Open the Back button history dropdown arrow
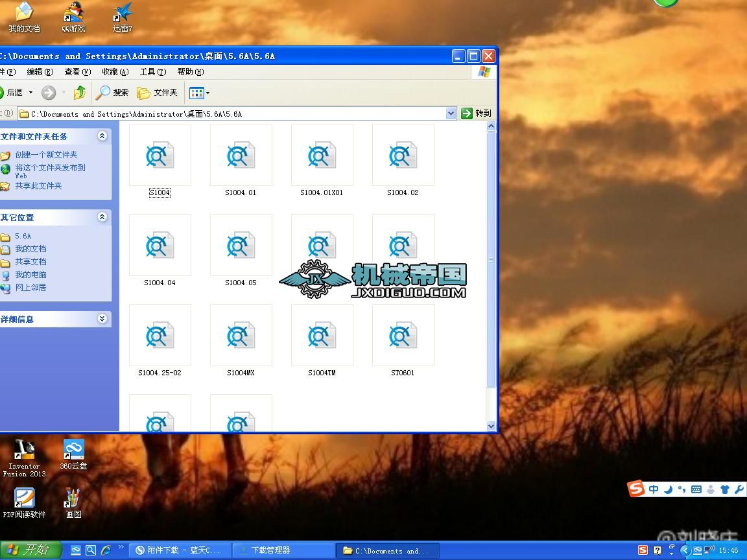Viewport: 747px width, 560px height. 31,93
